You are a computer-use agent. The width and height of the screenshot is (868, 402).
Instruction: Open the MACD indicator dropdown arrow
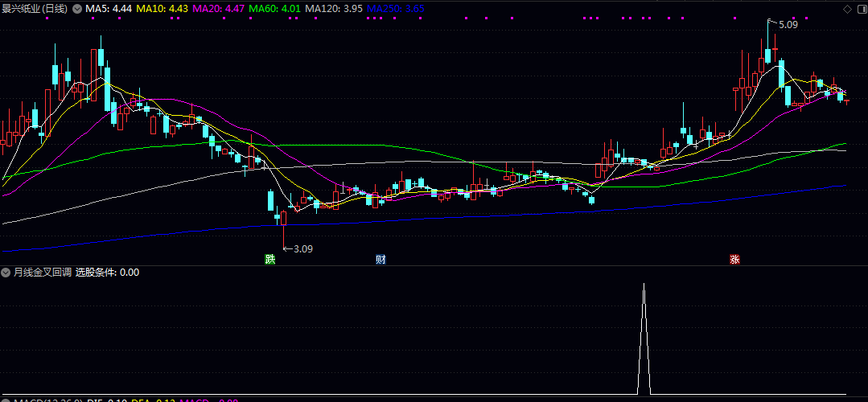(x=6, y=399)
